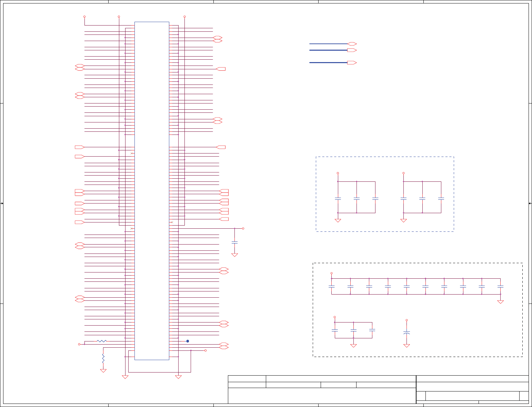
Task: Select the large connector body rectangle
Action: click(152, 191)
